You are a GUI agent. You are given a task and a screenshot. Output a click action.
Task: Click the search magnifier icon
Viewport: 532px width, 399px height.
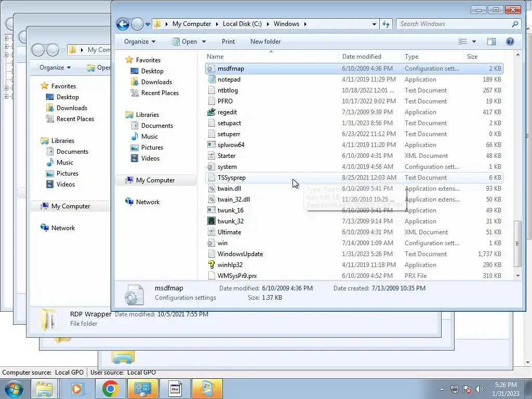tap(515, 24)
